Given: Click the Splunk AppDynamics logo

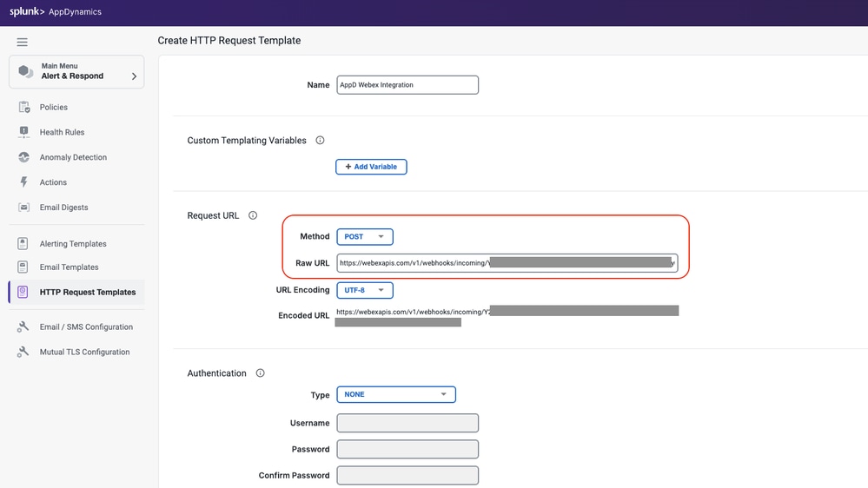Looking at the screenshot, I should 56,11.
